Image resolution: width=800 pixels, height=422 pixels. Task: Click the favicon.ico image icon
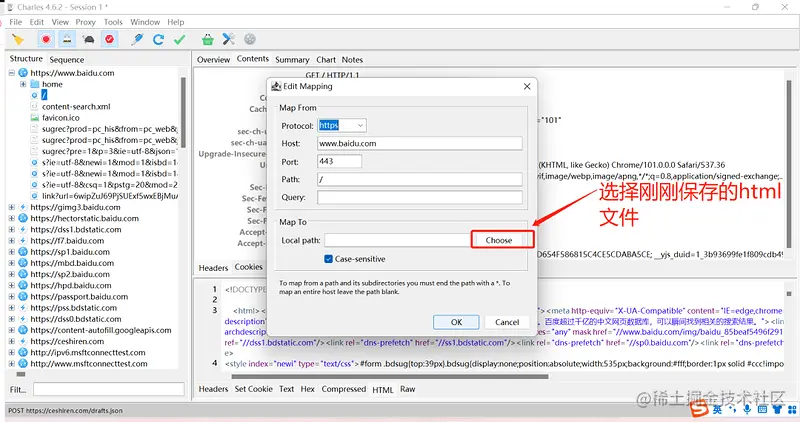tap(35, 118)
